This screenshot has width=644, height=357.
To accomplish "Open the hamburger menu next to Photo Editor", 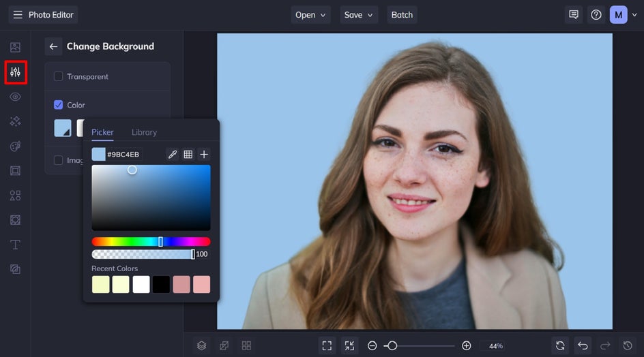I will click(x=18, y=15).
